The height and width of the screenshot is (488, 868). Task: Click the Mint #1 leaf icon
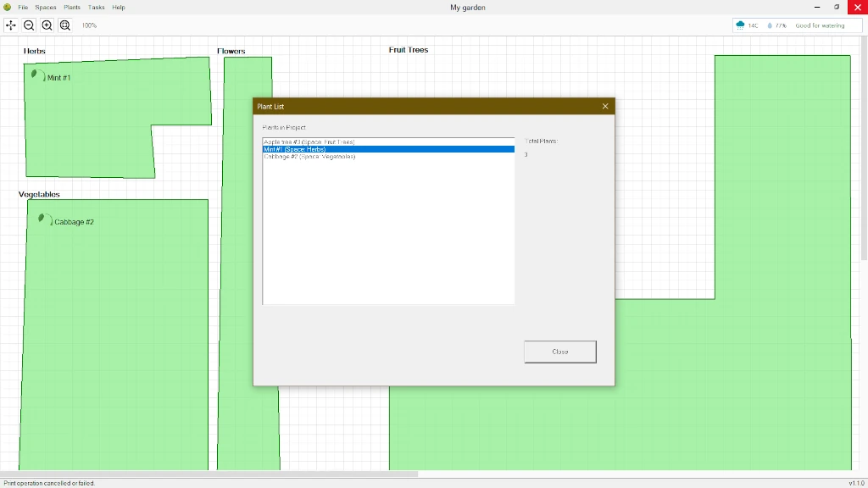[36, 75]
